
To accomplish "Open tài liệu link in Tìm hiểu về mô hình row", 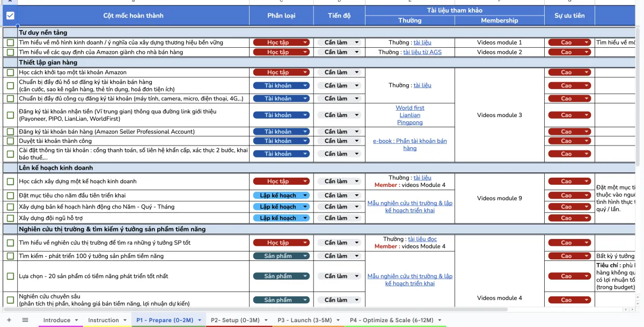I will point(422,42).
